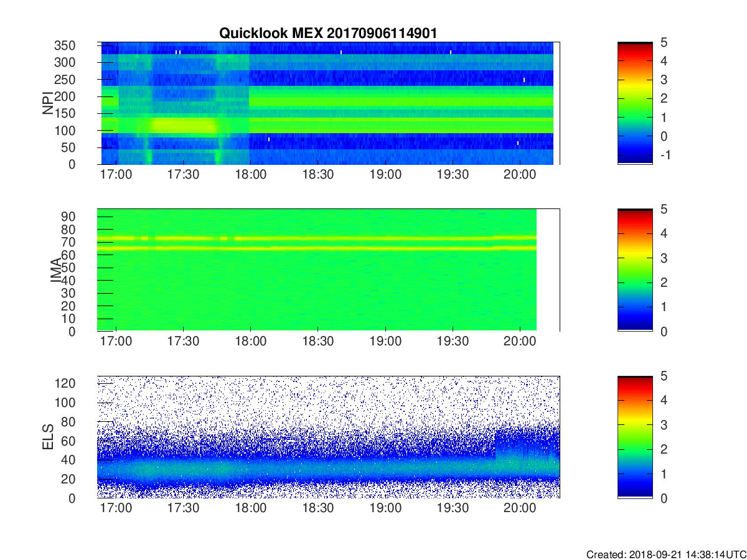Screen dimensions: 747x560
Task: Click the 17:30 label under IMA plot
Action: (x=183, y=342)
